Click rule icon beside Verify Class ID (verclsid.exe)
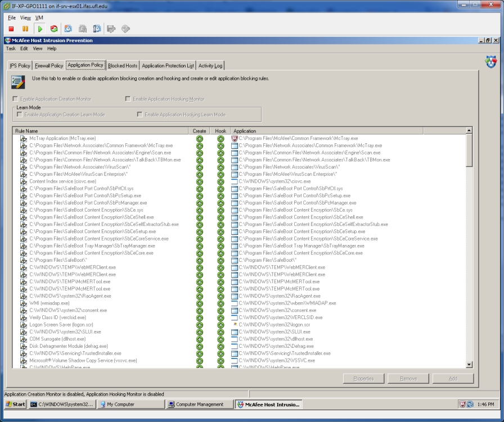 [24, 317]
